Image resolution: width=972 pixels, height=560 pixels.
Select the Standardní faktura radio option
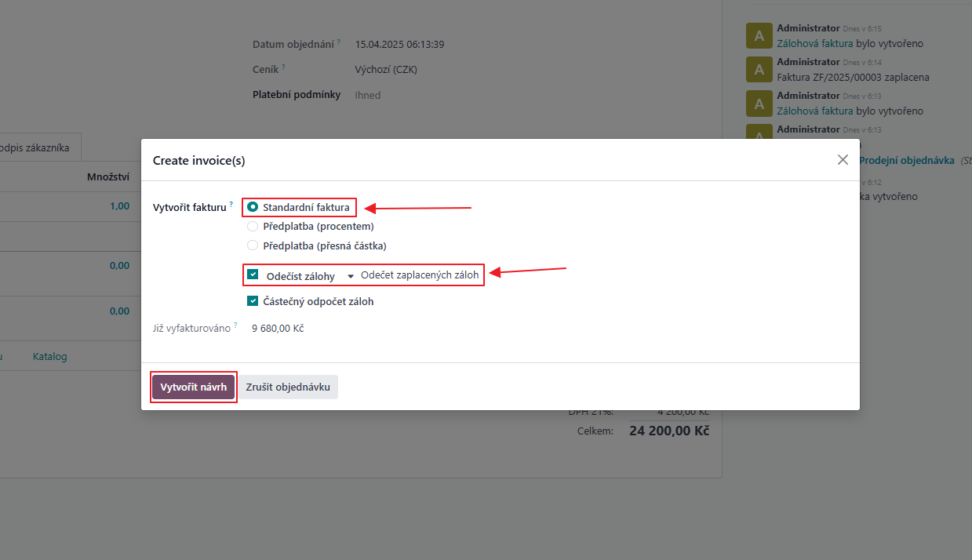click(253, 207)
